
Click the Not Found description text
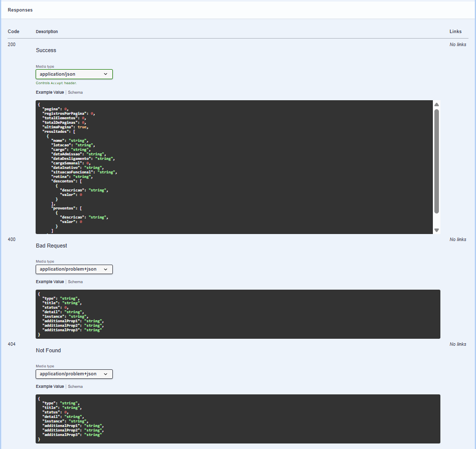point(48,350)
